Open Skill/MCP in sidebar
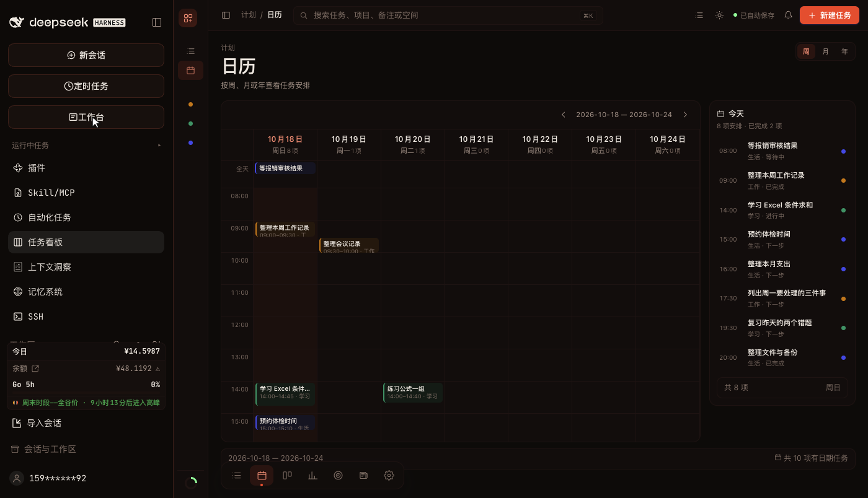 pyautogui.click(x=86, y=193)
